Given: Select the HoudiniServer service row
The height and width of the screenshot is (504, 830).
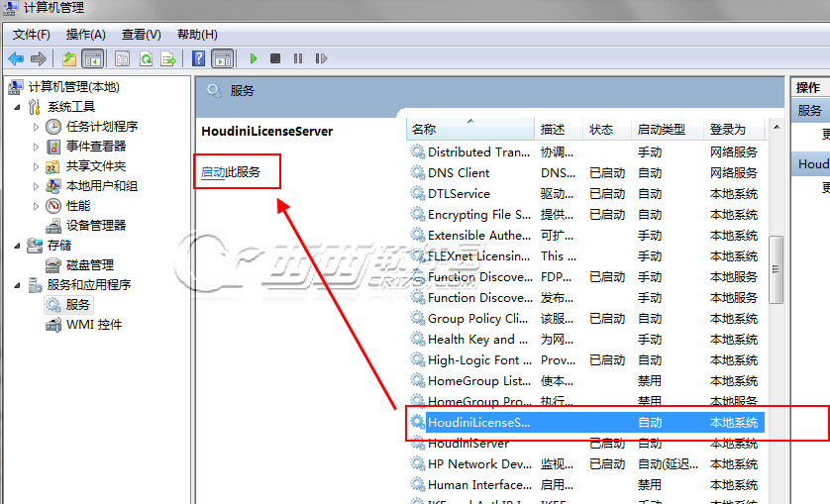Looking at the screenshot, I should click(586, 444).
